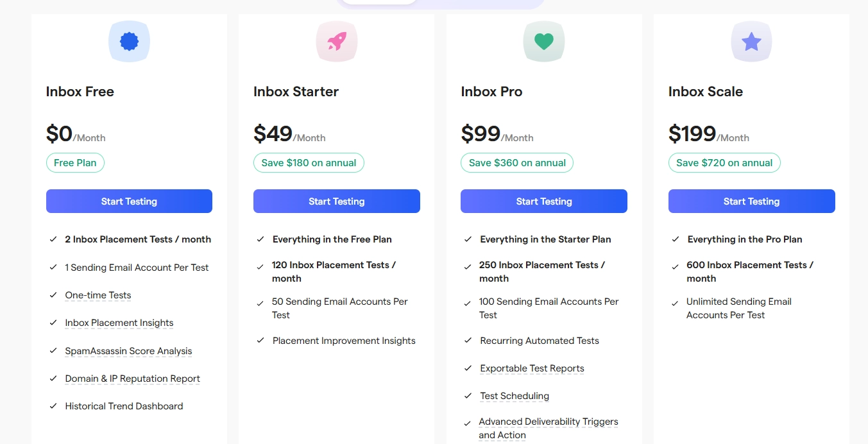868x444 pixels.
Task: Click the Save $720 on annual badge
Action: click(x=724, y=163)
